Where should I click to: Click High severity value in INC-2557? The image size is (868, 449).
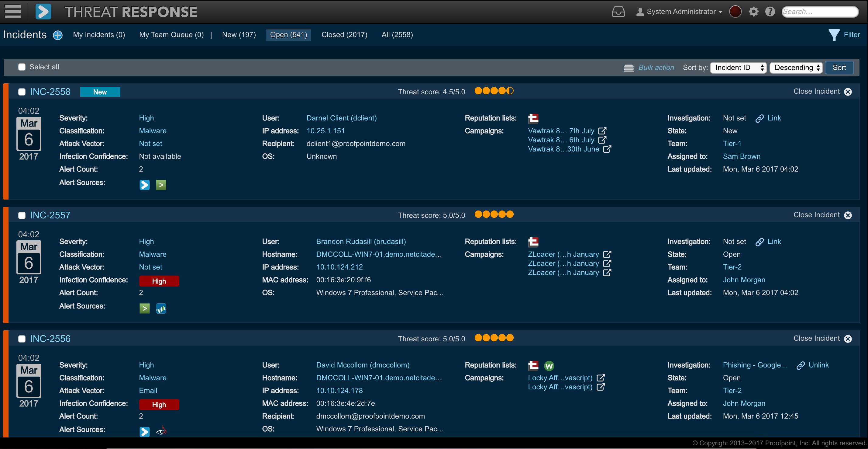point(146,242)
